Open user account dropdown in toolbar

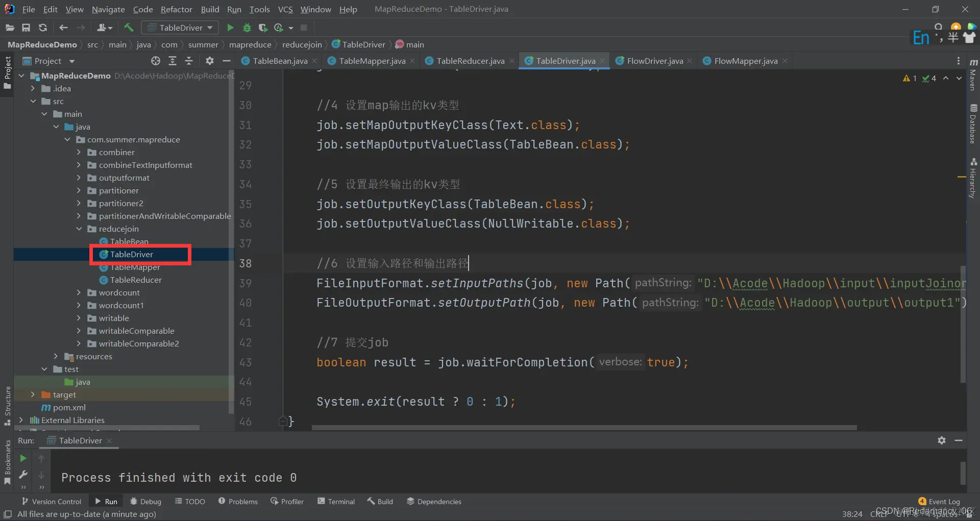(x=105, y=28)
